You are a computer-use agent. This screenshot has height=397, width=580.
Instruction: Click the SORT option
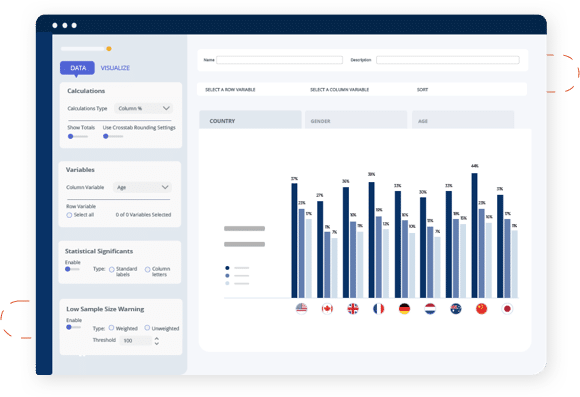pyautogui.click(x=422, y=90)
